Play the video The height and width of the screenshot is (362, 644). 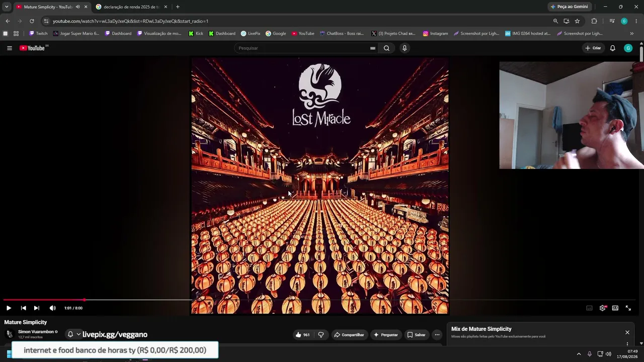9,308
